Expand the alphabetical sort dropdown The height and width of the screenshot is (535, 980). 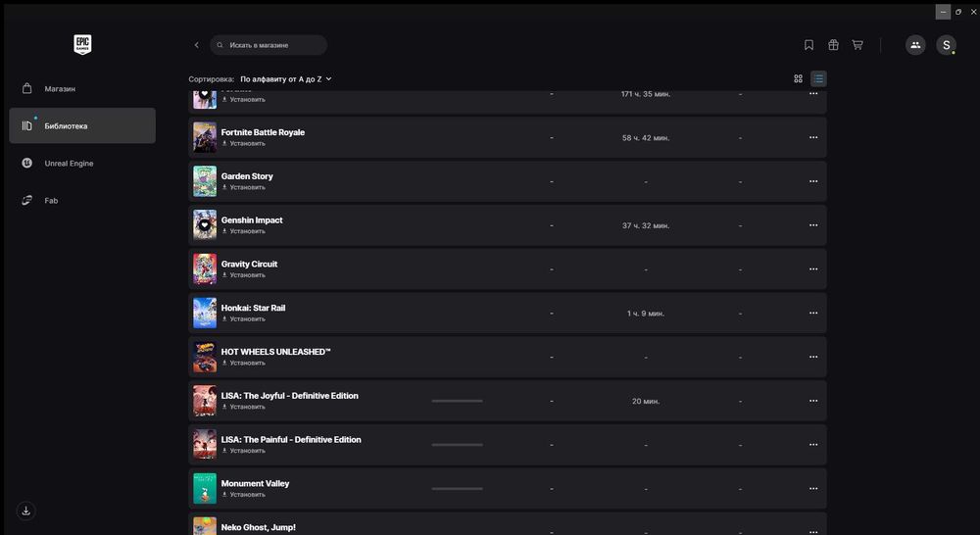[x=286, y=78]
